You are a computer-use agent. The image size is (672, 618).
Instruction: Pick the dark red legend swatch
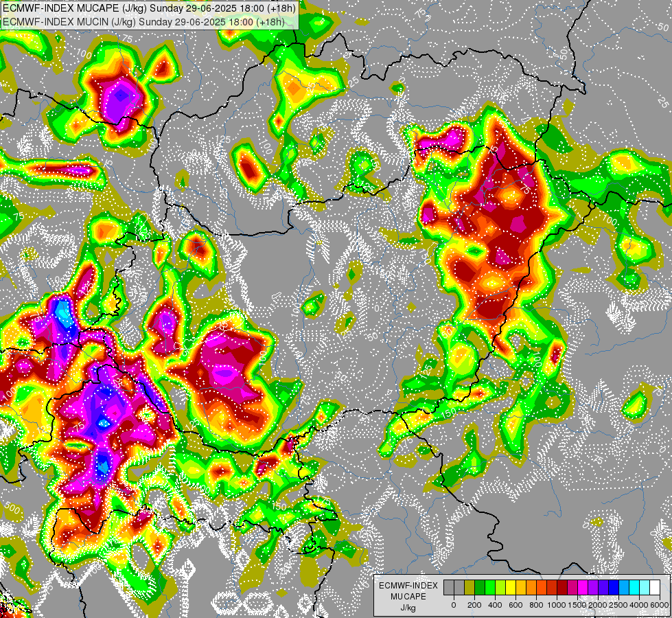[562, 587]
